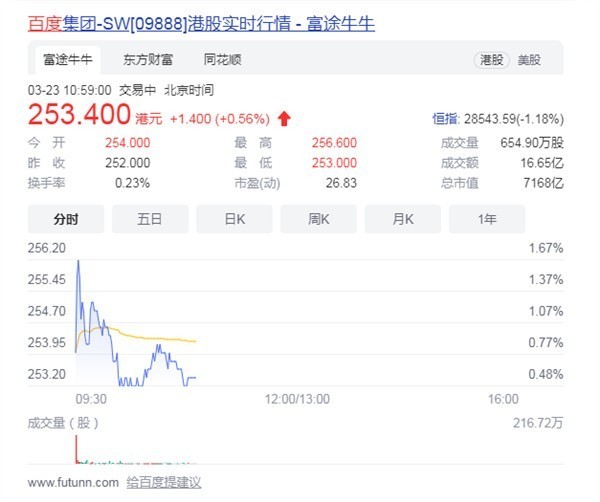
Task: Click the 255.45 price axis label
Action: (x=47, y=279)
